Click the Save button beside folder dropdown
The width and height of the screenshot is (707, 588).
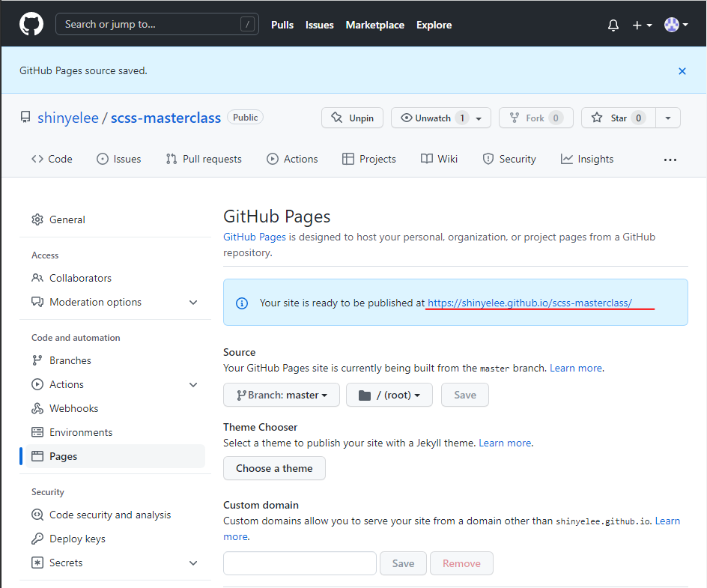pyautogui.click(x=465, y=395)
